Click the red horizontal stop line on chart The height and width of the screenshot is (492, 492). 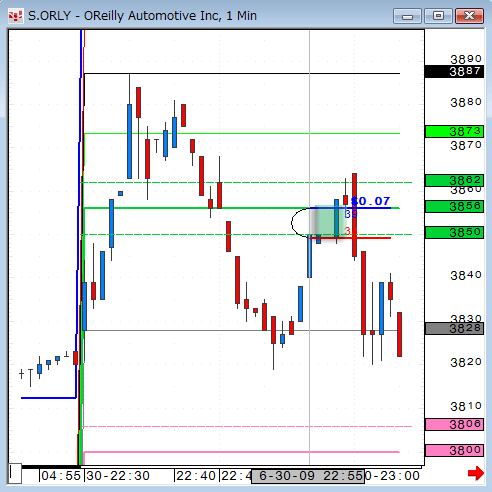pyautogui.click(x=350, y=238)
